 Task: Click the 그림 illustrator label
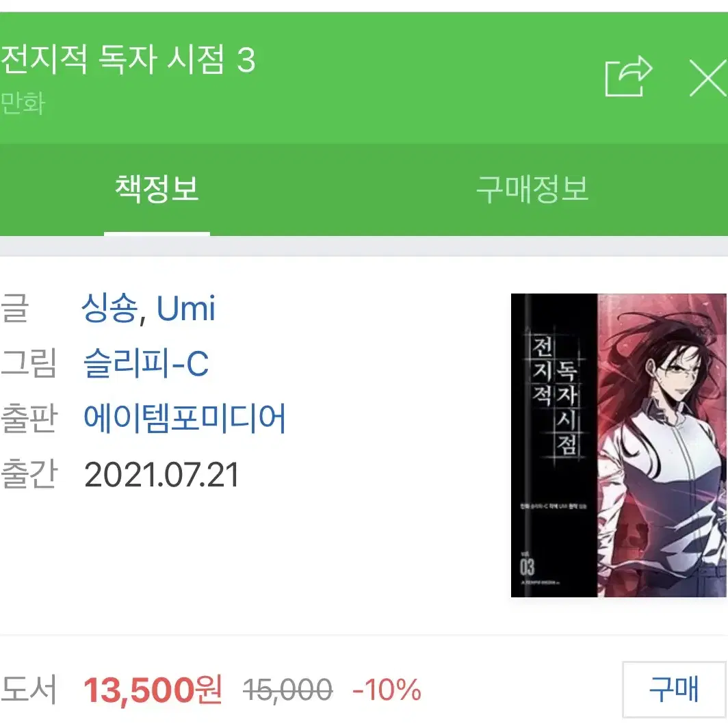pos(28,363)
